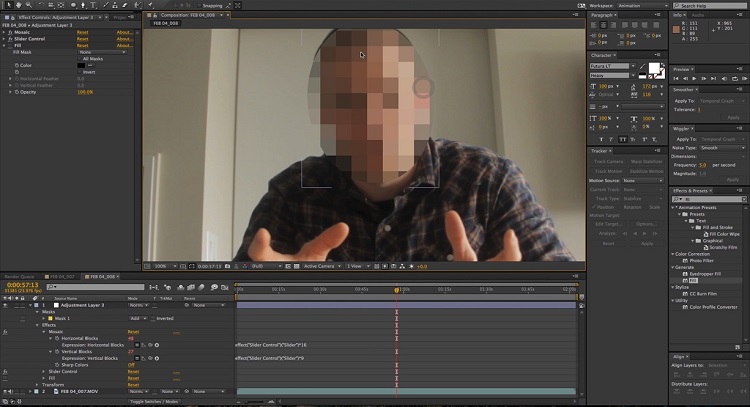
Task: Hide Adjustment Layer 3 with eye toggle
Action: coord(5,305)
